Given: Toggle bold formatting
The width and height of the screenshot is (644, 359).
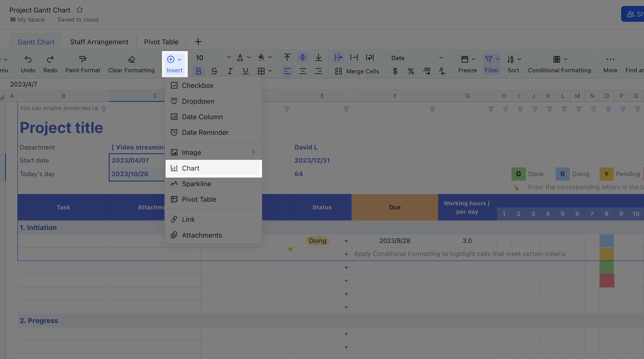Looking at the screenshot, I should click(199, 71).
